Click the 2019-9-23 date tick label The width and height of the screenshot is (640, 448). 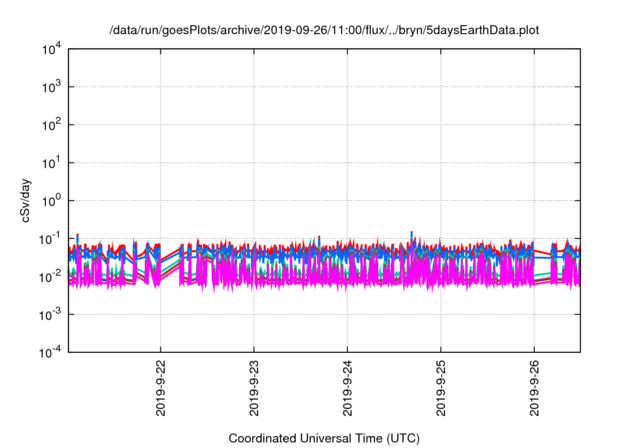(254, 388)
